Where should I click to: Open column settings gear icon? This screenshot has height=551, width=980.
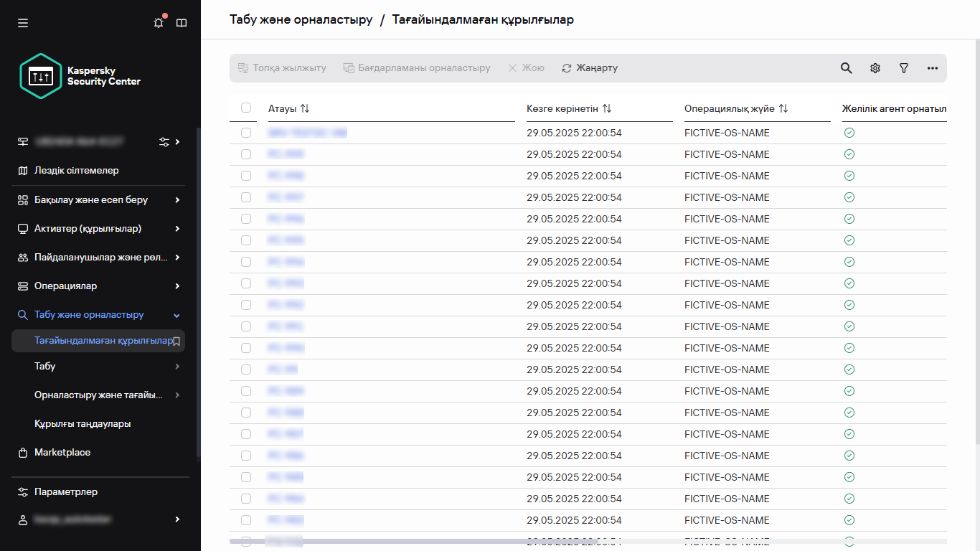click(x=875, y=68)
